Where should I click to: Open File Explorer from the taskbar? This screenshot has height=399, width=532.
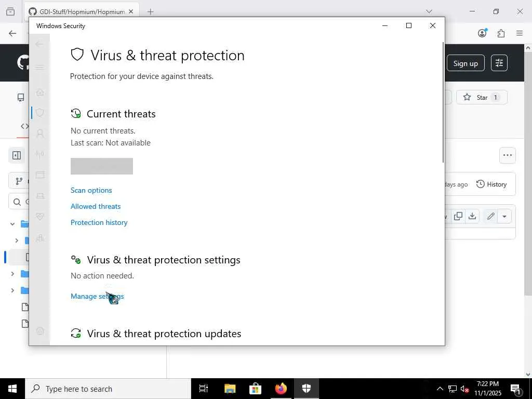[x=230, y=389]
